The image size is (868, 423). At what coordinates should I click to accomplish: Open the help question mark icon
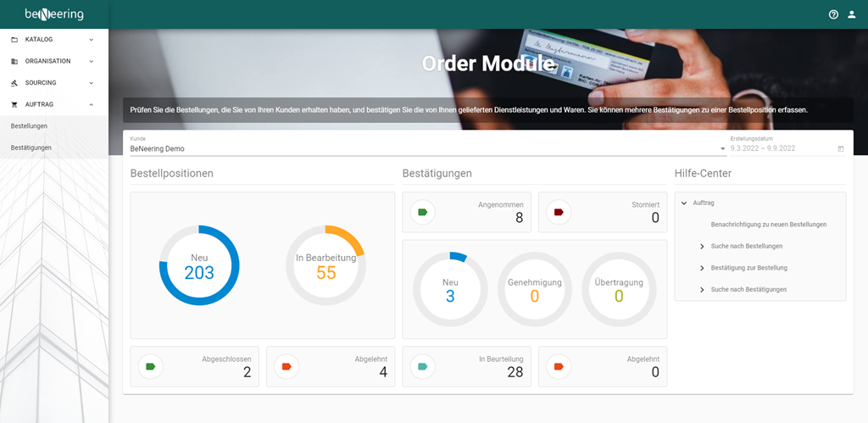833,14
